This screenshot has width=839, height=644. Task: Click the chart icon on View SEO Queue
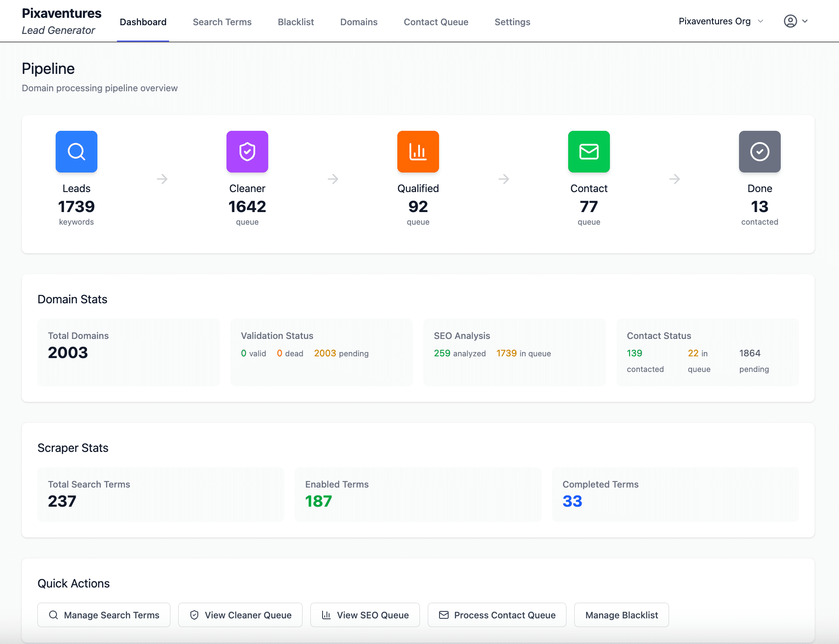[x=326, y=615]
